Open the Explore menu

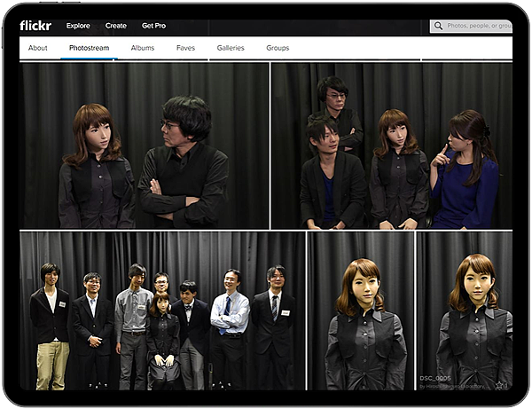(x=78, y=27)
